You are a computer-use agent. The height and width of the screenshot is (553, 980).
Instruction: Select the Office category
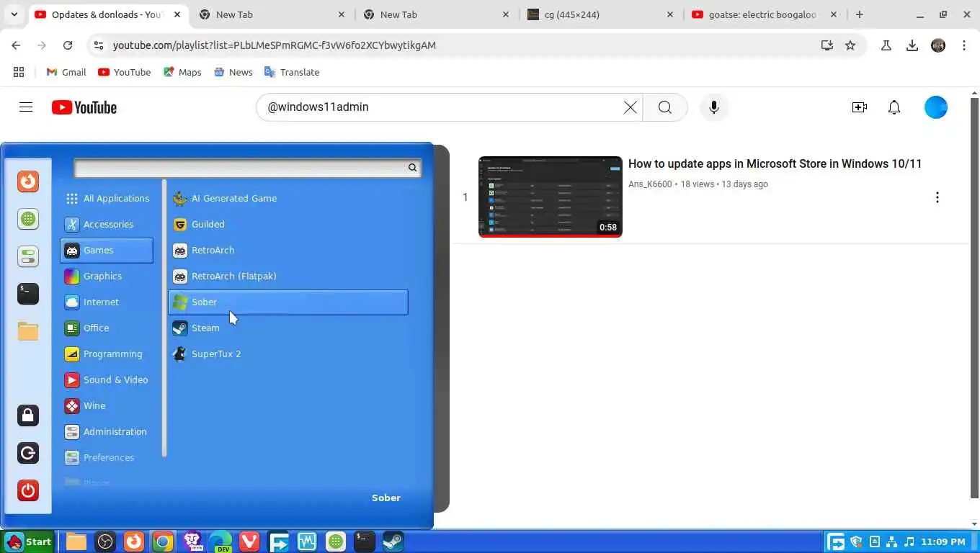point(107,328)
